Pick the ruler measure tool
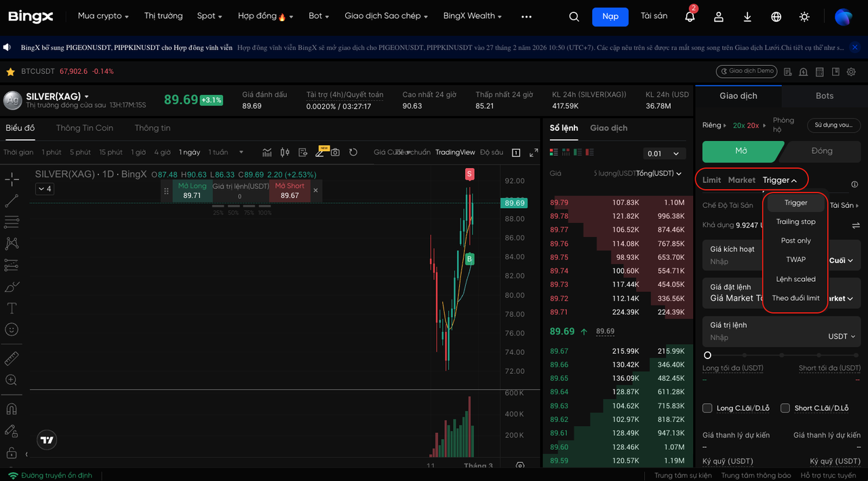 pos(12,358)
